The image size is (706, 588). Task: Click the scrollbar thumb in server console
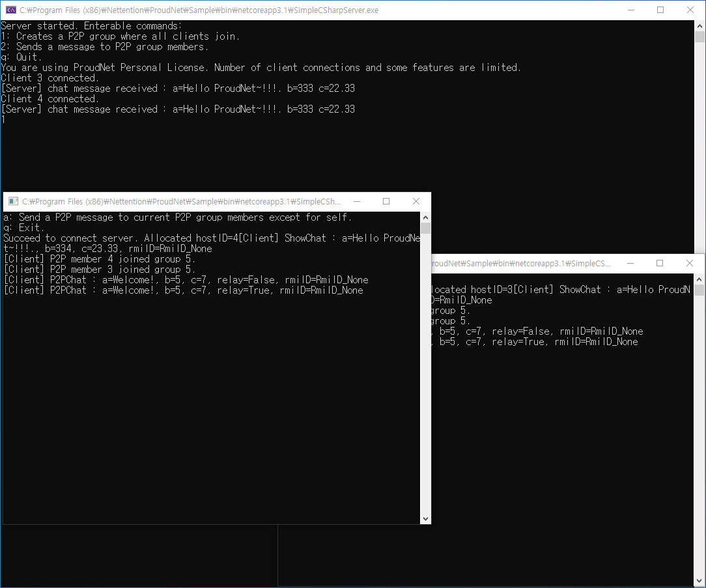coord(699,37)
